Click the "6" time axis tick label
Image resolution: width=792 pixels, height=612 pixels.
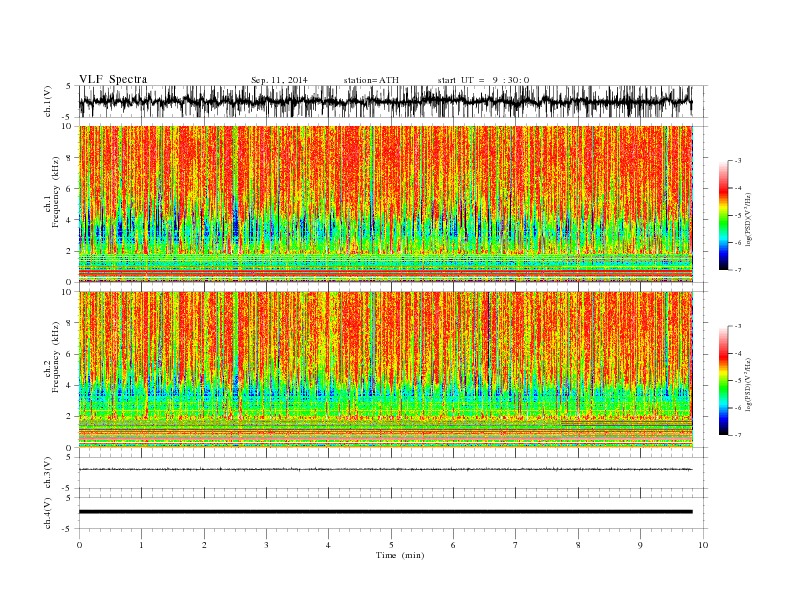(x=453, y=545)
